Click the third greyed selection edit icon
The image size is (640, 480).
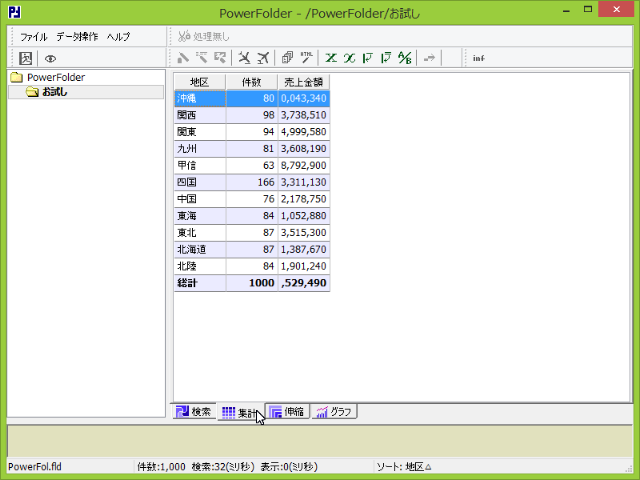(220, 58)
